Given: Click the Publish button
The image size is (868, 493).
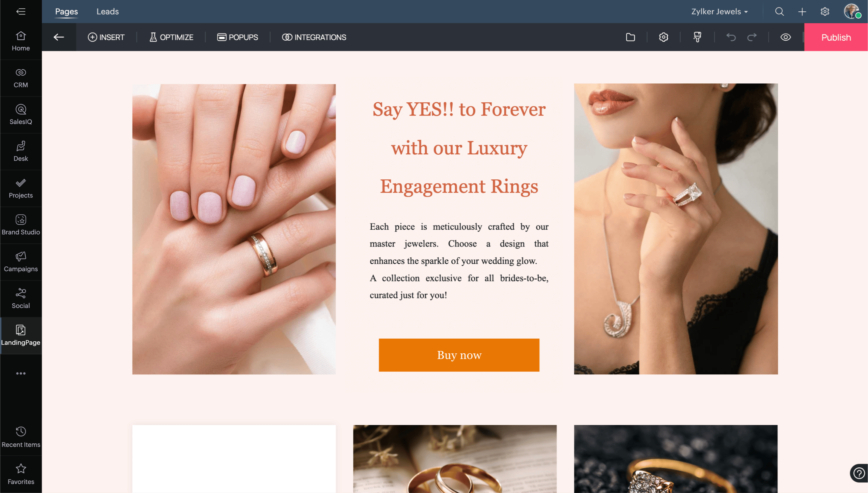Looking at the screenshot, I should point(835,37).
